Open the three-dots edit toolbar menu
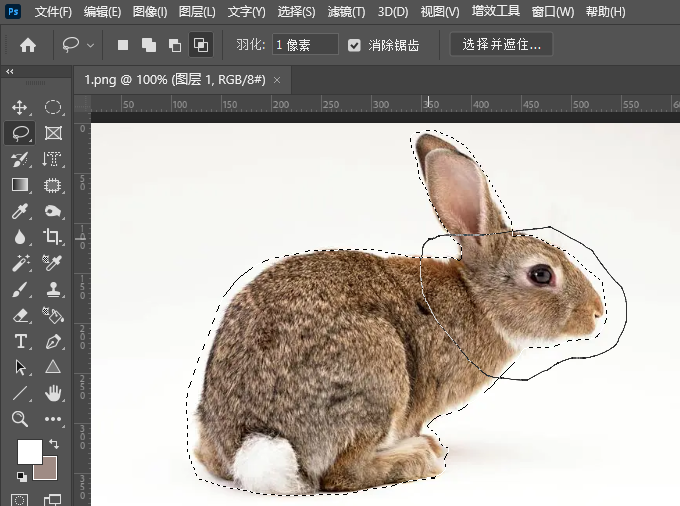680x506 pixels. (x=53, y=419)
